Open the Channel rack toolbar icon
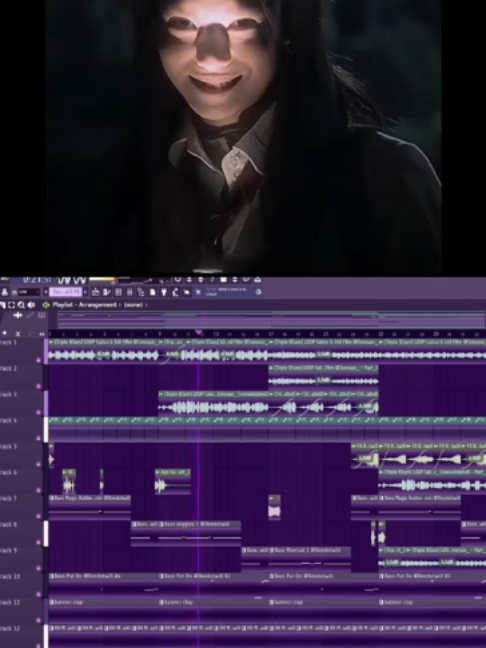This screenshot has height=648, width=486. coord(118,292)
